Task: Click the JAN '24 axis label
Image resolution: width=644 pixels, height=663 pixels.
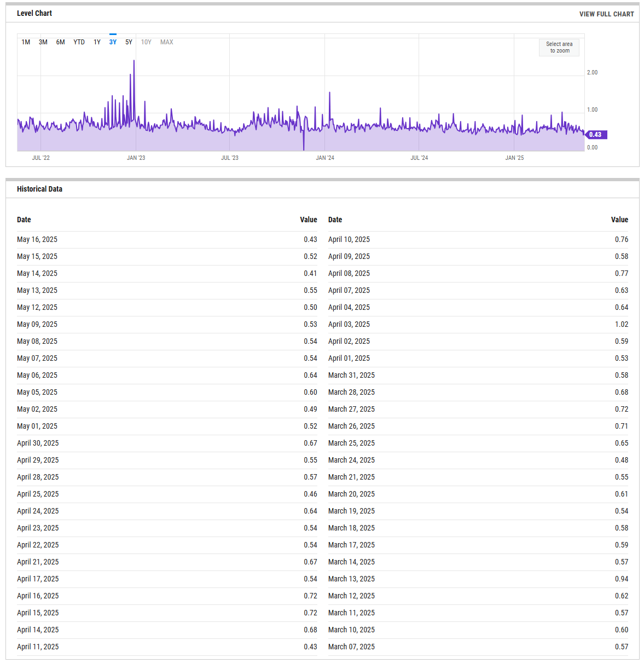Action: [x=325, y=158]
